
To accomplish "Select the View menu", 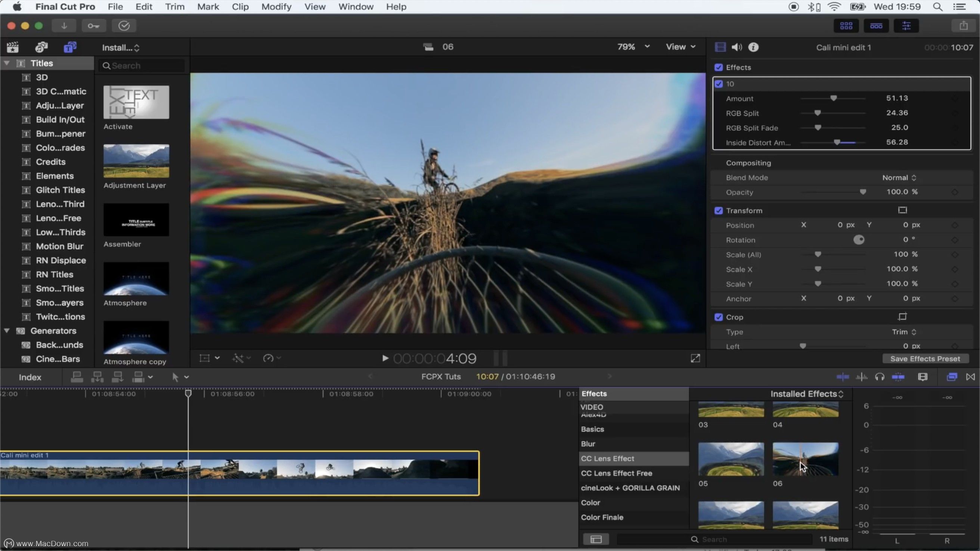I will tap(314, 7).
